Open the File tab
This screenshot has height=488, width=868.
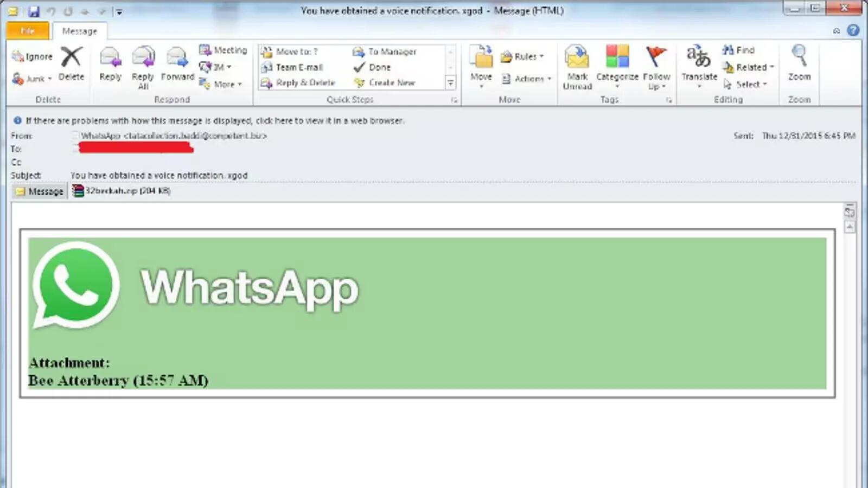[x=28, y=31]
